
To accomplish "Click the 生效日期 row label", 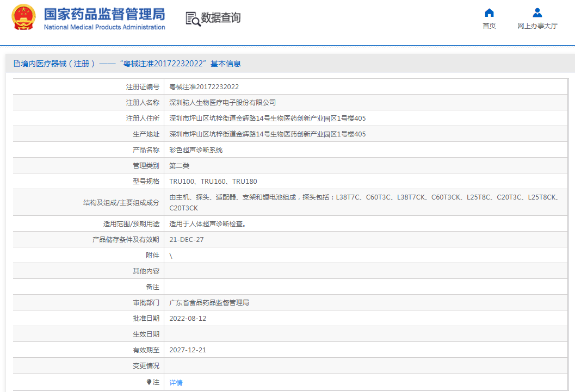I will point(146,334).
